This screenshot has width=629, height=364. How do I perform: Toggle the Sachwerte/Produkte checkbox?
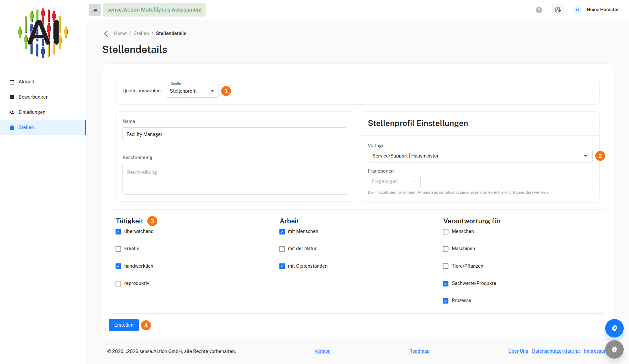click(x=446, y=284)
